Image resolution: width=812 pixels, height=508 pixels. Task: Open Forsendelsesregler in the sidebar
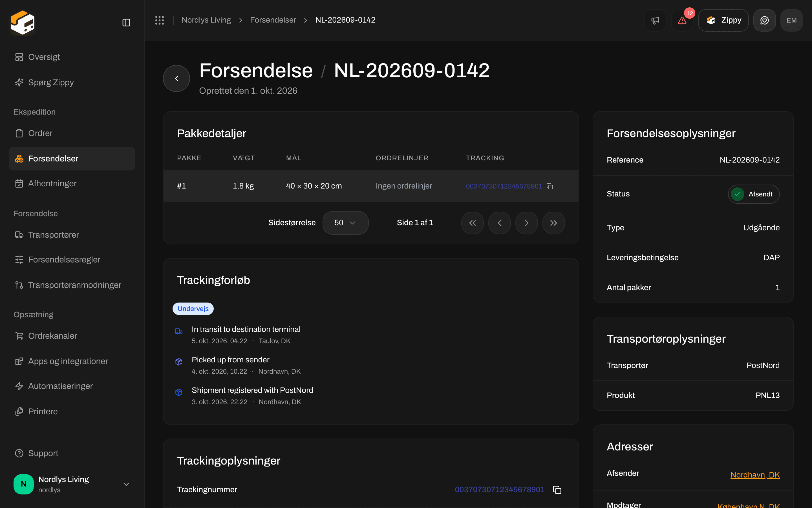click(x=72, y=260)
